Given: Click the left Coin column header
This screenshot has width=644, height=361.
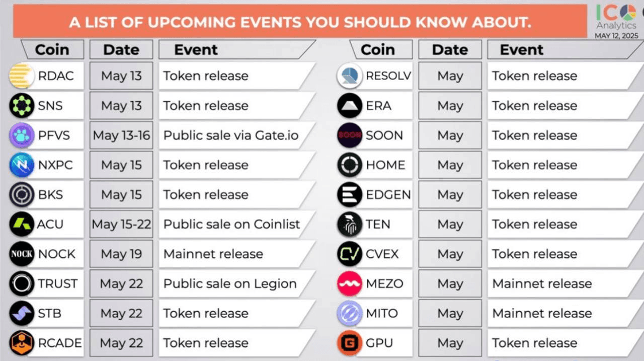Looking at the screenshot, I should click(x=52, y=50).
